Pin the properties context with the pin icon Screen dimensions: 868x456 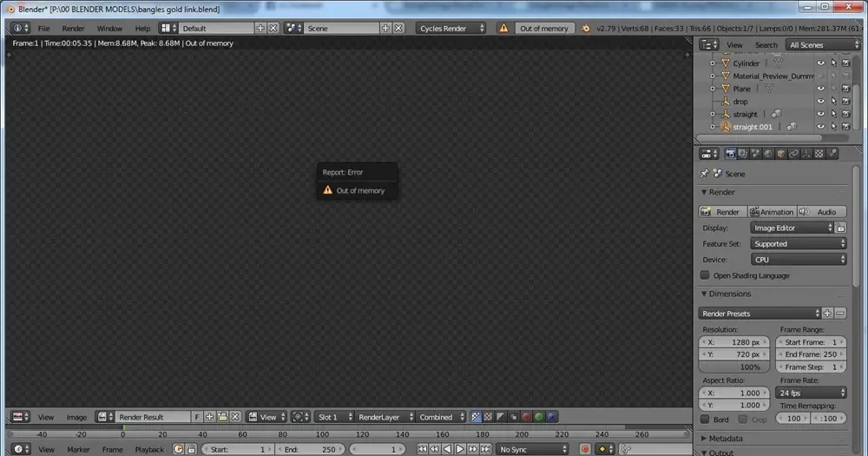click(x=704, y=174)
